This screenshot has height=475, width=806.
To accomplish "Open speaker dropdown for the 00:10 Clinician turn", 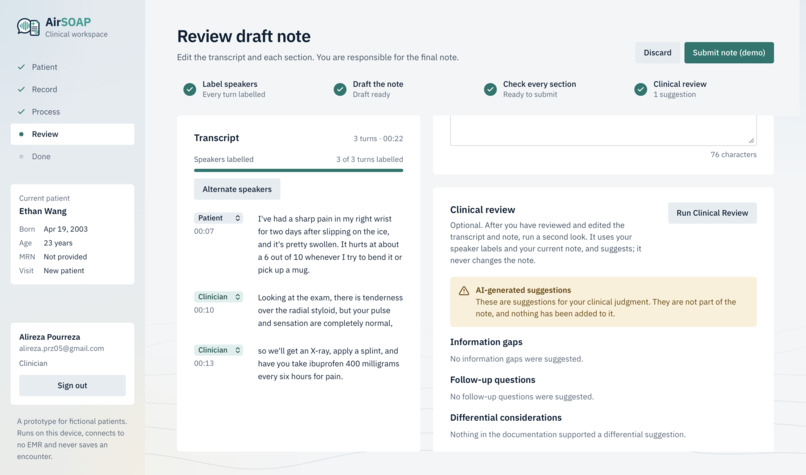I will coord(218,297).
